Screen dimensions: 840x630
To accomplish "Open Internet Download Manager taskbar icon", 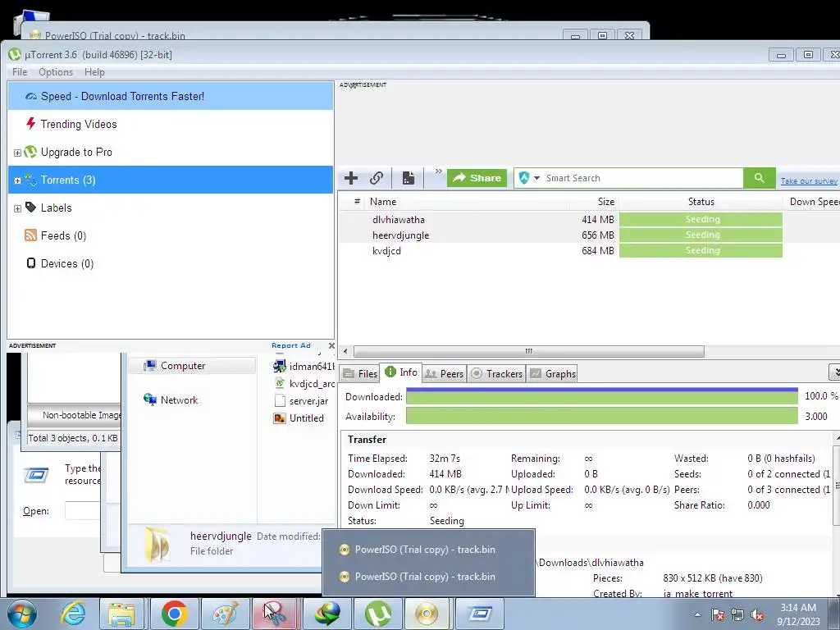I will pos(326,614).
